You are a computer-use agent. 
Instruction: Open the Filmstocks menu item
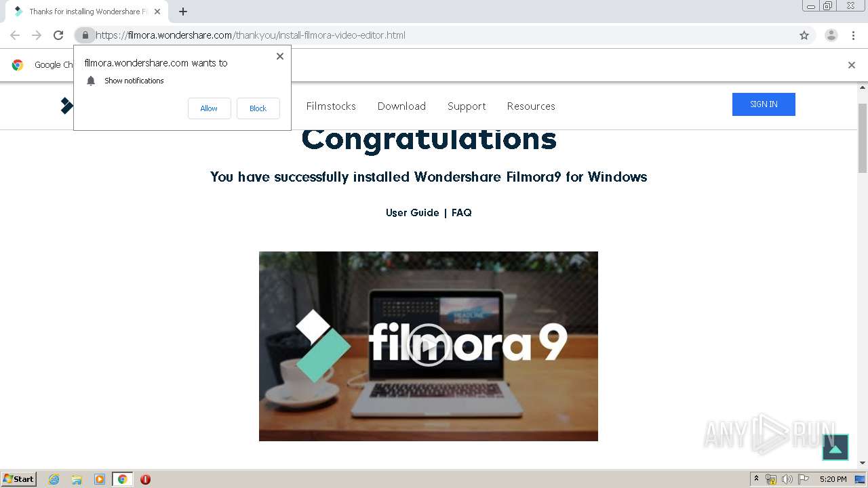(331, 106)
